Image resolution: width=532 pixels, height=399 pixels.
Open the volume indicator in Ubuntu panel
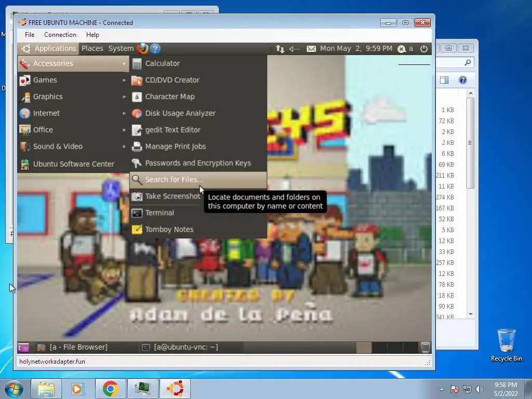295,49
